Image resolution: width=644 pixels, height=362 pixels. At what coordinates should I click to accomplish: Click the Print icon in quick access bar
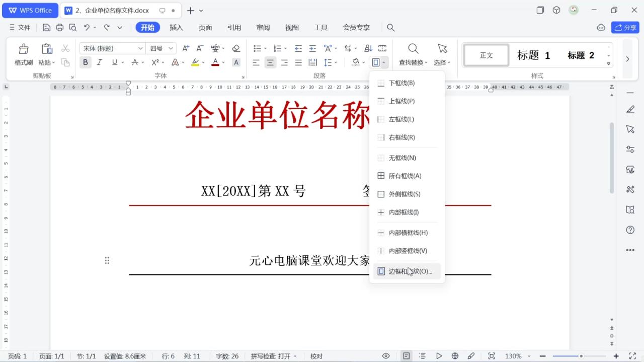[x=60, y=28]
